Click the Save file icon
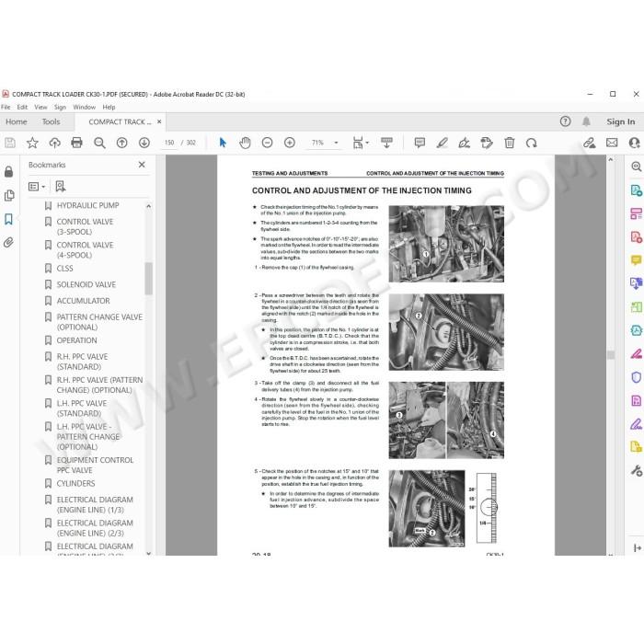644x644 pixels. 10,143
